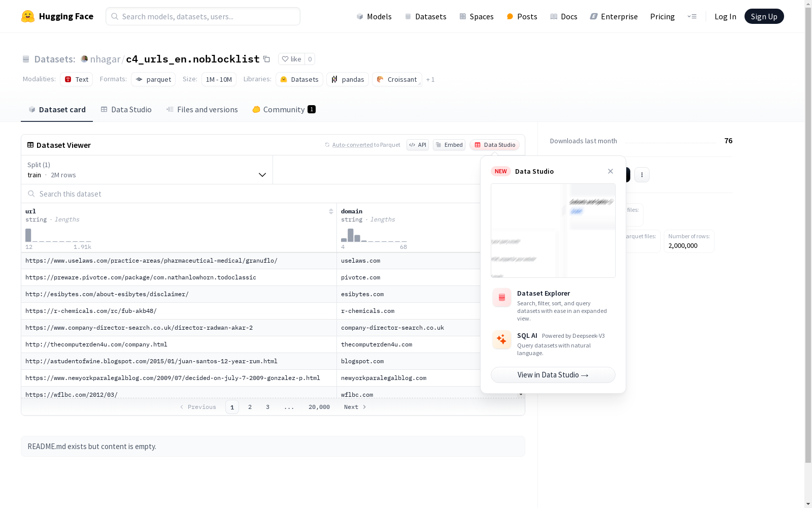812x508 pixels.
Task: Open the three-dot options menu
Action: click(x=642, y=175)
